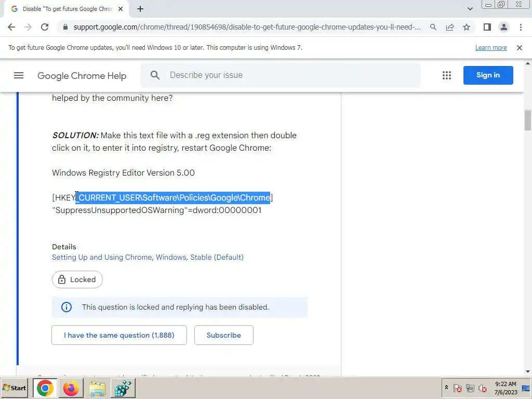532x399 pixels.
Task: Open Chrome from the taskbar
Action: point(45,388)
